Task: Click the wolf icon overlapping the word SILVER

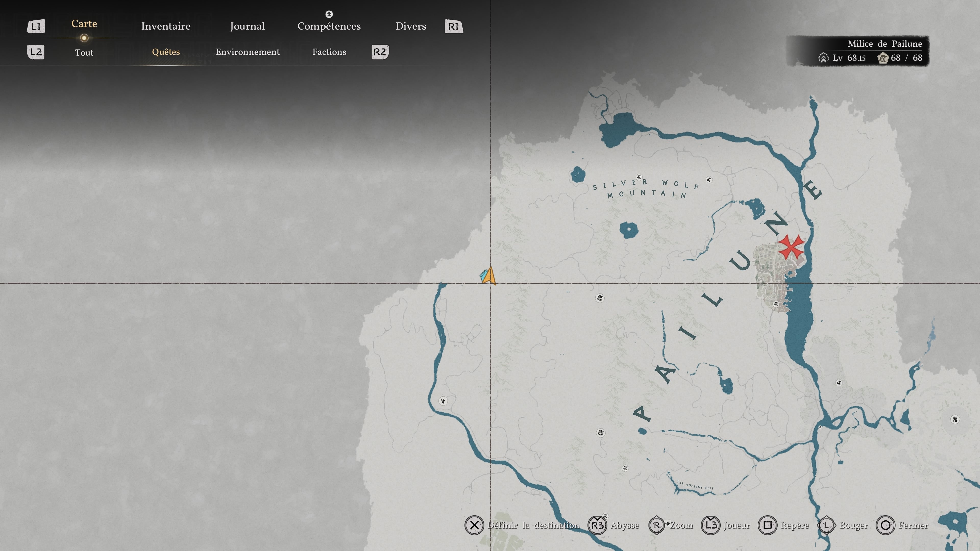Action: pyautogui.click(x=639, y=177)
